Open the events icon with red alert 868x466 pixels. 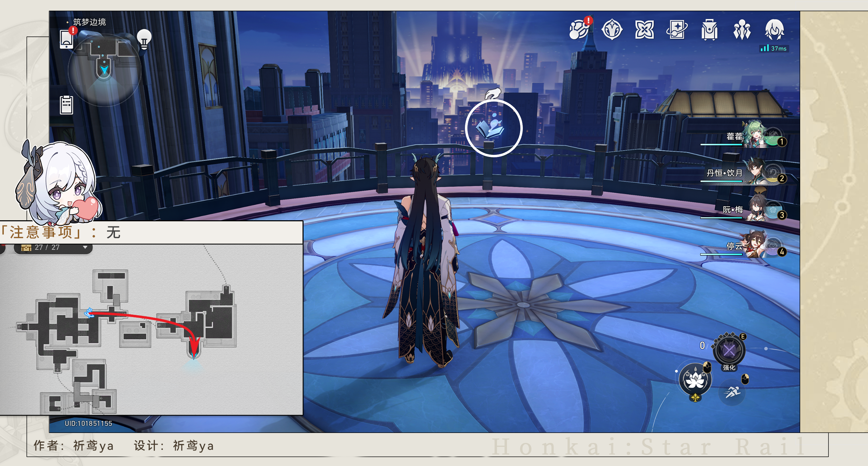580,29
